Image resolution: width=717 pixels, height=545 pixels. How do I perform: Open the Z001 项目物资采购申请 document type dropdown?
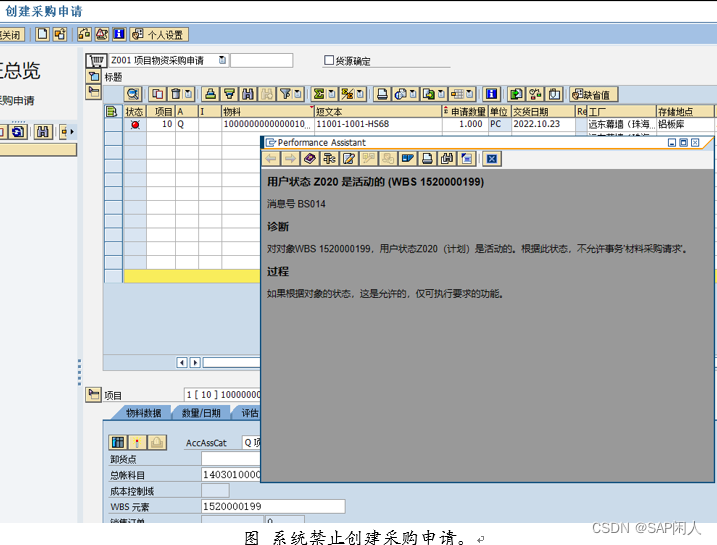[x=222, y=60]
